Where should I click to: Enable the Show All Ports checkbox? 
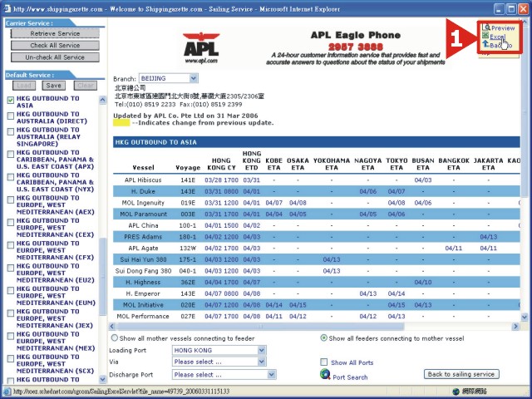[x=324, y=362]
